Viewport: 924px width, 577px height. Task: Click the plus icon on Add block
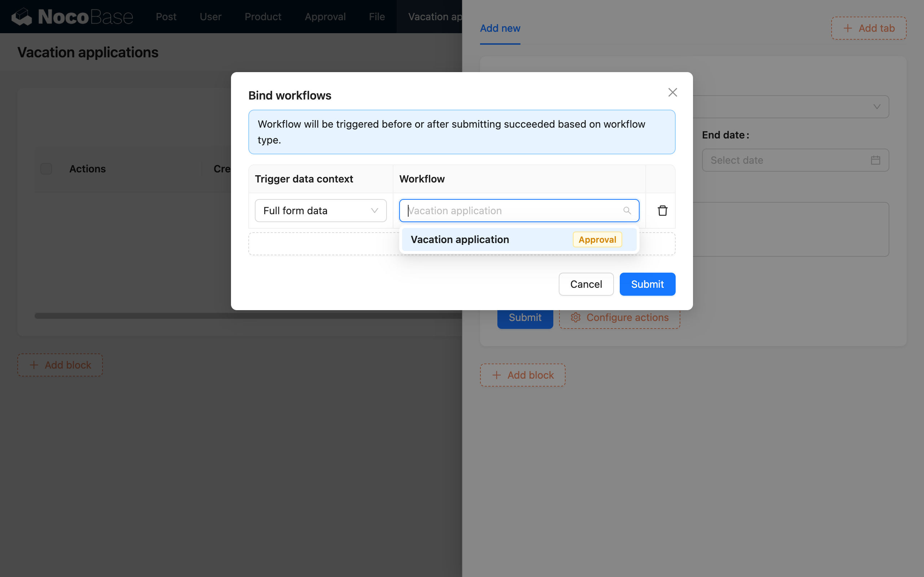pos(34,365)
